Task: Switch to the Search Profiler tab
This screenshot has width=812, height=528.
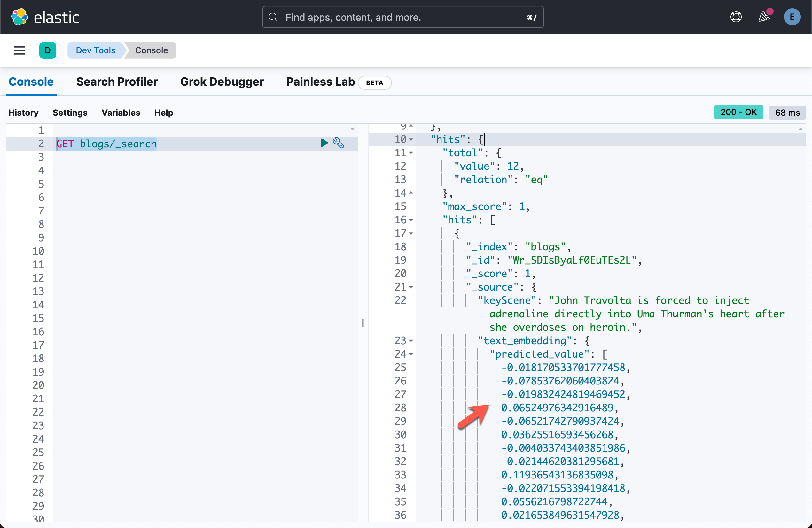Action: (x=117, y=82)
